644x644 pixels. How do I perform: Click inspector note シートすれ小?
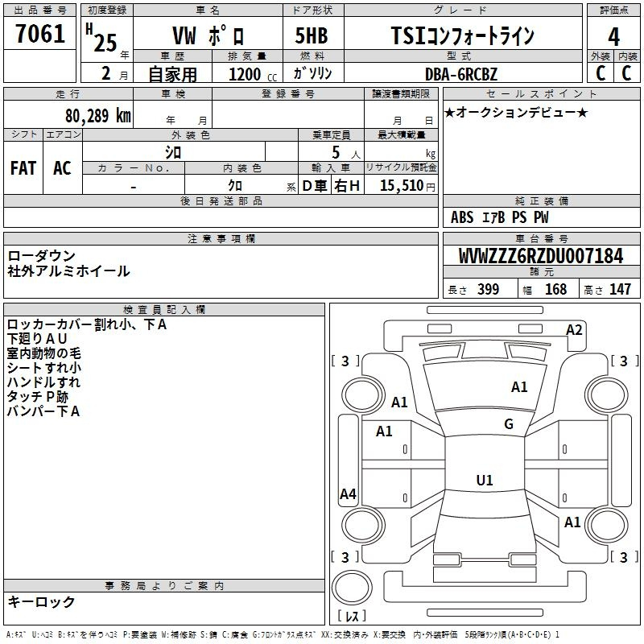click(x=44, y=368)
